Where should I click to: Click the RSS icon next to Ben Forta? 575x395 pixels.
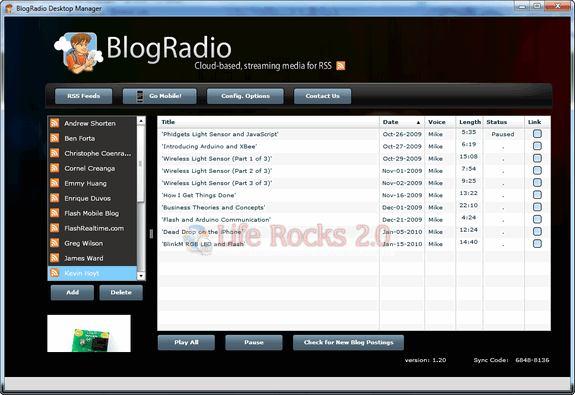[55, 138]
